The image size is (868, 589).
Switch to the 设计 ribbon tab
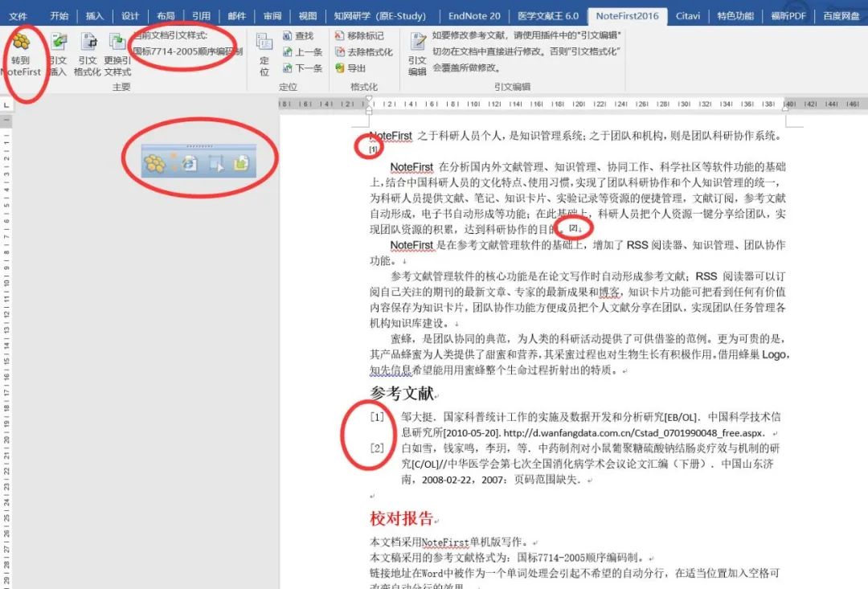tap(130, 16)
